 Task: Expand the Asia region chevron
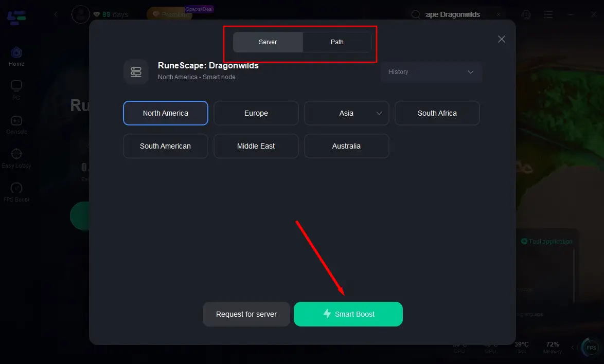[379, 113]
